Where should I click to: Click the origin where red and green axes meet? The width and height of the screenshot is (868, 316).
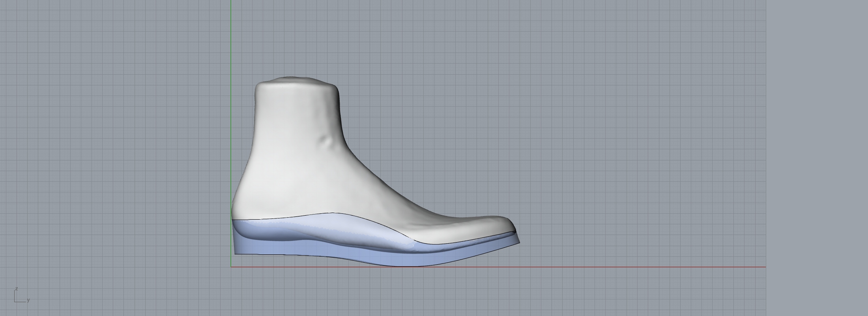[x=231, y=267]
